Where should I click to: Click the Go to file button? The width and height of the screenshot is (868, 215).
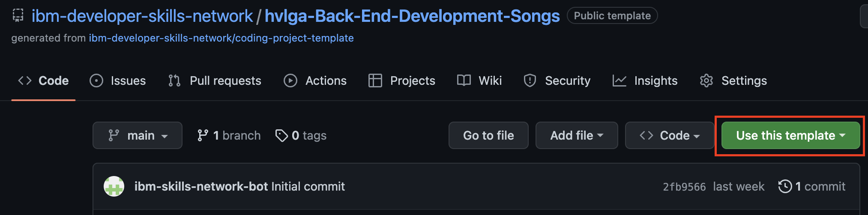(488, 135)
